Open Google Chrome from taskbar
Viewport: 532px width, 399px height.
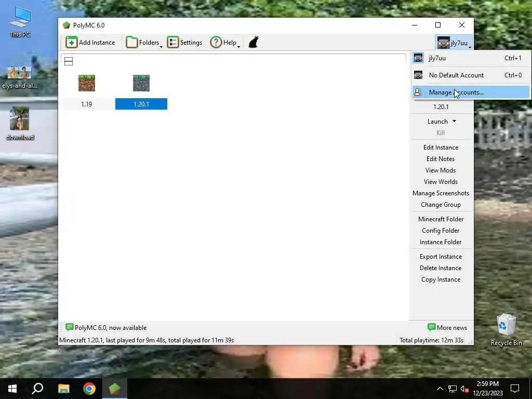[x=89, y=389]
